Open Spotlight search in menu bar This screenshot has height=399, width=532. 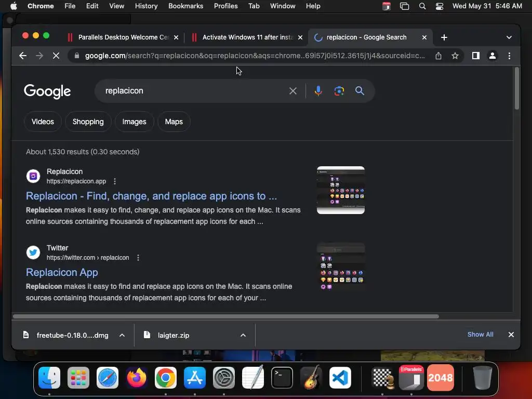(422, 6)
